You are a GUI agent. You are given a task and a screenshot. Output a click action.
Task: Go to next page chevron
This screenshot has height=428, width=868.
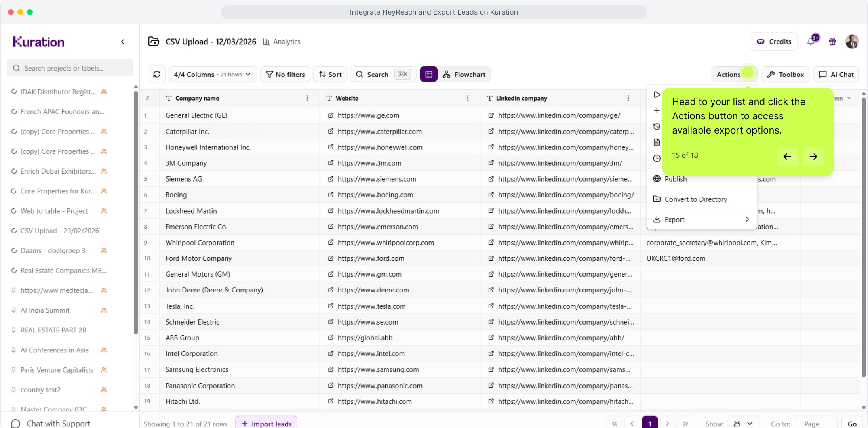[668, 424]
